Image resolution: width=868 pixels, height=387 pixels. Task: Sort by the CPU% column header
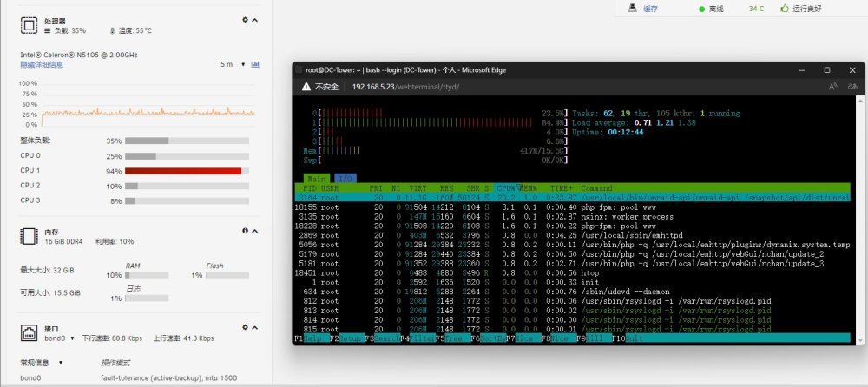tap(507, 188)
